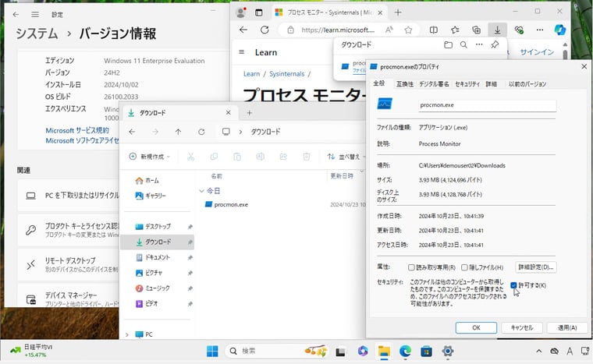Open Edge collections icon
Viewport: 593px width, 364px height.
click(x=476, y=30)
